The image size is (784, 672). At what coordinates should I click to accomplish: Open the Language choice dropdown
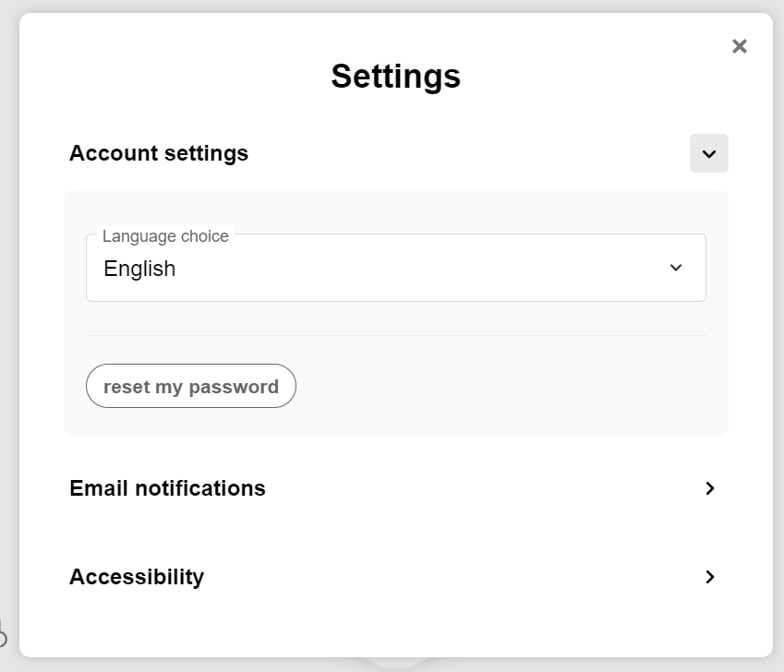click(395, 269)
